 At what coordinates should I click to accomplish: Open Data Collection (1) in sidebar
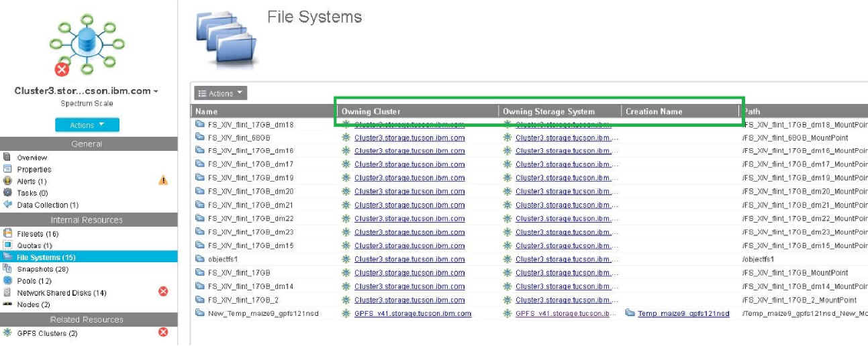click(48, 205)
